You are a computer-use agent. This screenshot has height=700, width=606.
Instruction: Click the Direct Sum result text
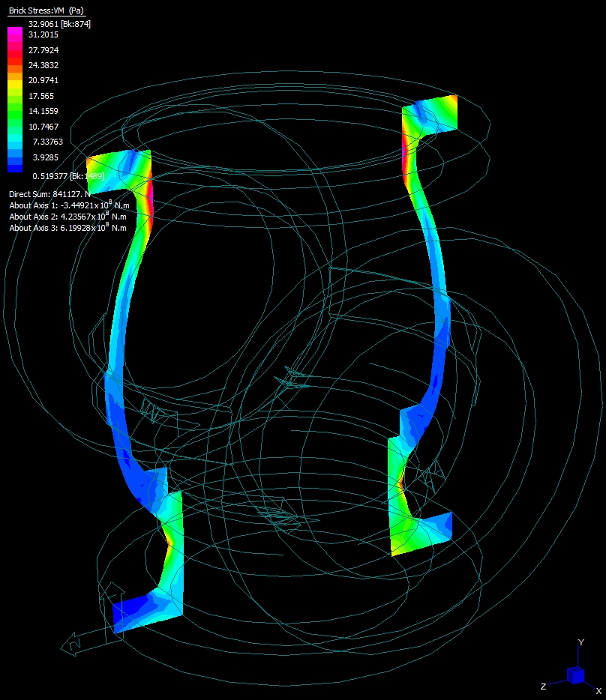coord(49,194)
